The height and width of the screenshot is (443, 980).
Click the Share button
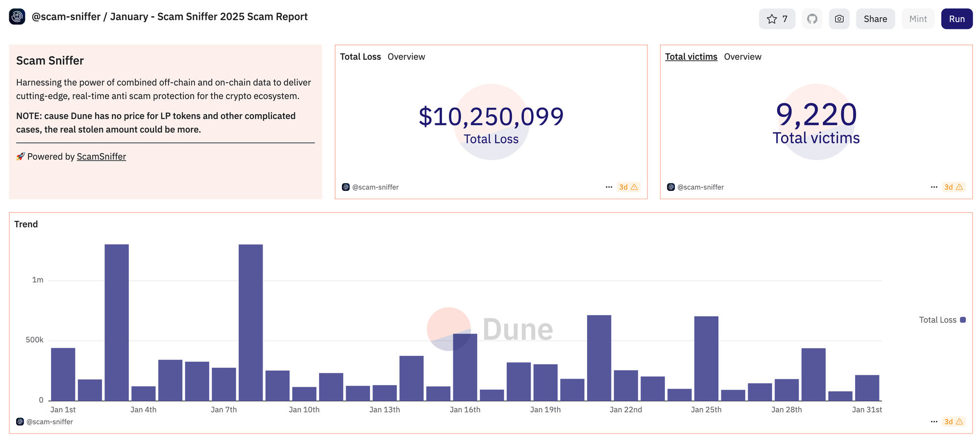875,19
